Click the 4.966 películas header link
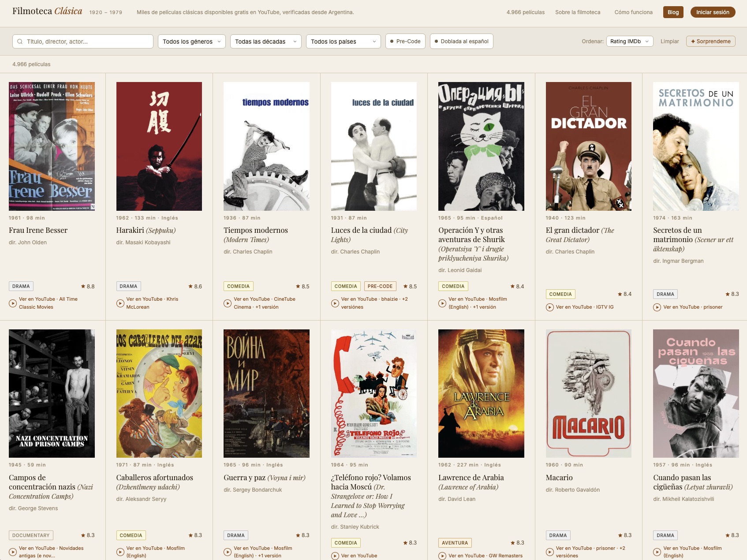Viewport: 747px width, 560px height. [526, 12]
